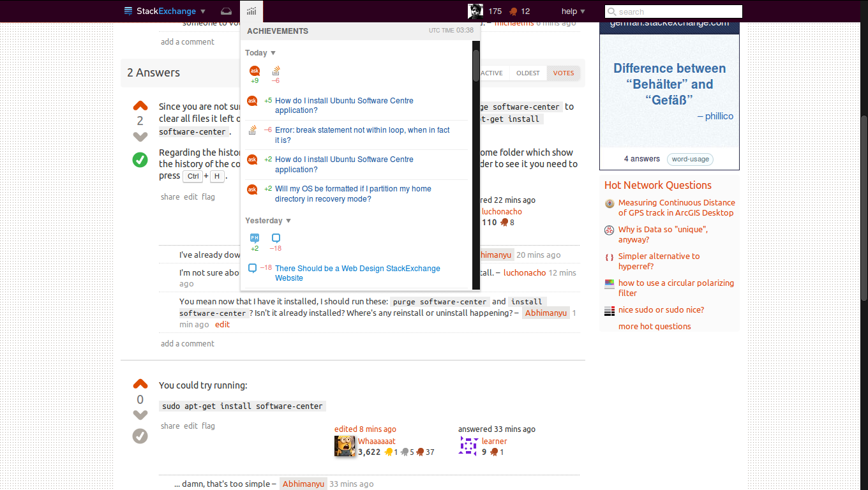The image size is (868, 490).
Task: Open nice sudo or sudo nice question
Action: (x=661, y=310)
